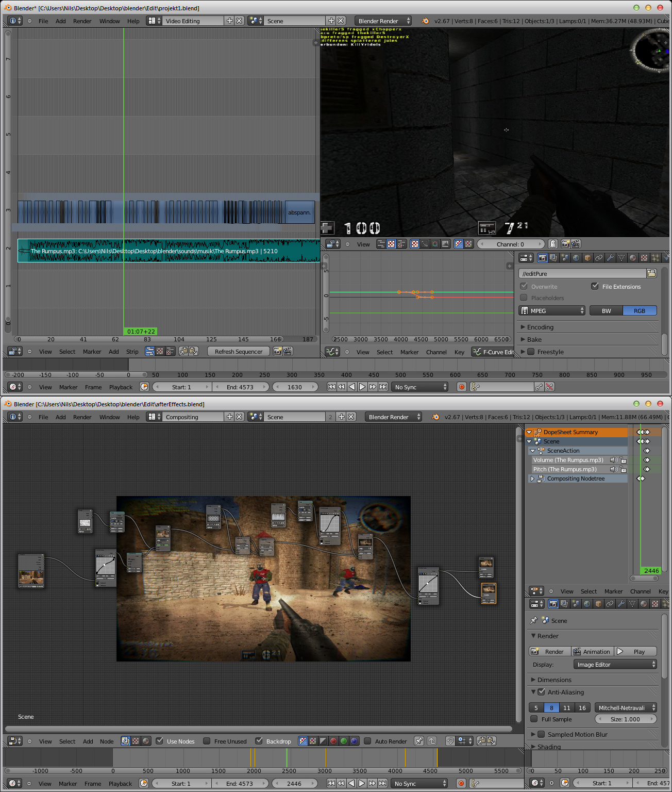Screen dimensions: 672x792
Task: Click the keying set key icon in top timeline
Action: point(475,387)
